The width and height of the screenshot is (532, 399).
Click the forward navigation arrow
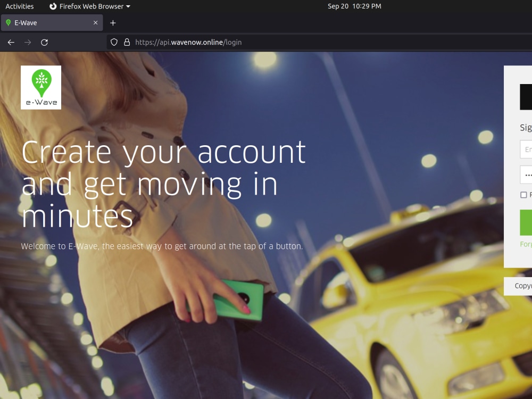point(28,43)
